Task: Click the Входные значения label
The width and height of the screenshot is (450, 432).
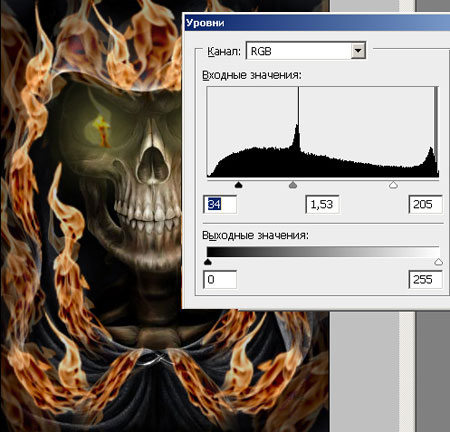Action: (252, 75)
